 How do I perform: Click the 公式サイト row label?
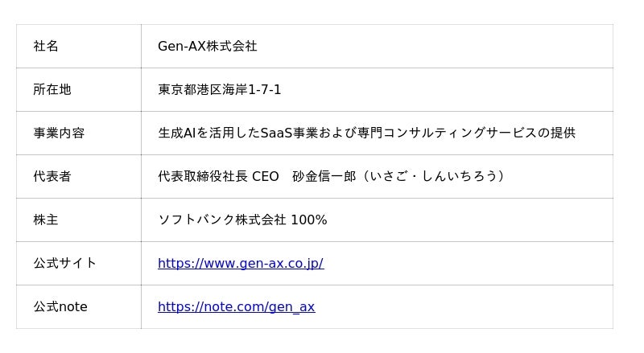[64, 263]
